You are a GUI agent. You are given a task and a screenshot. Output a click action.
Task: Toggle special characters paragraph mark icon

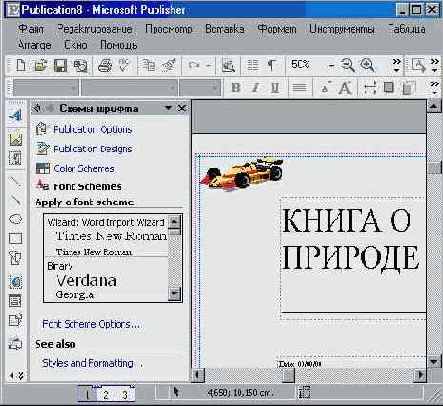(x=272, y=65)
